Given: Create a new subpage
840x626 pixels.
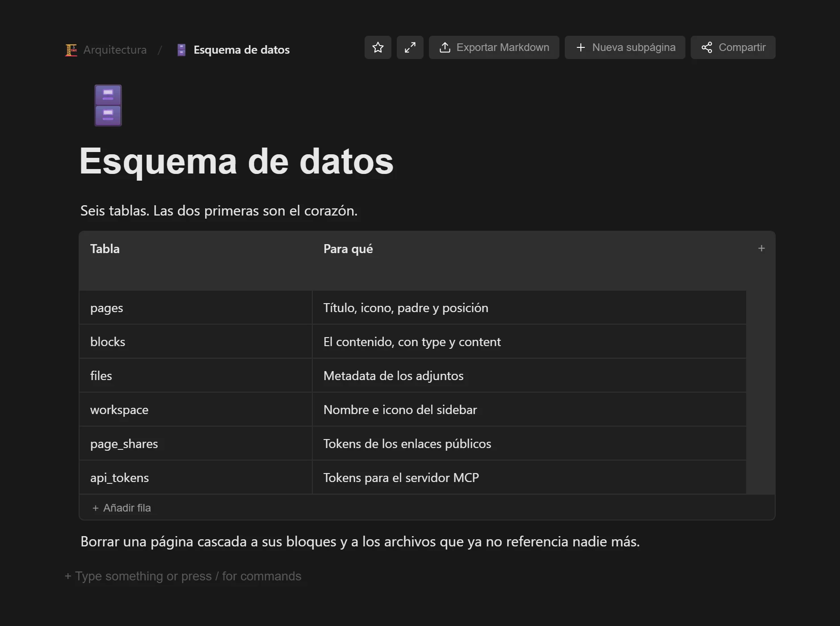Looking at the screenshot, I should (x=625, y=47).
